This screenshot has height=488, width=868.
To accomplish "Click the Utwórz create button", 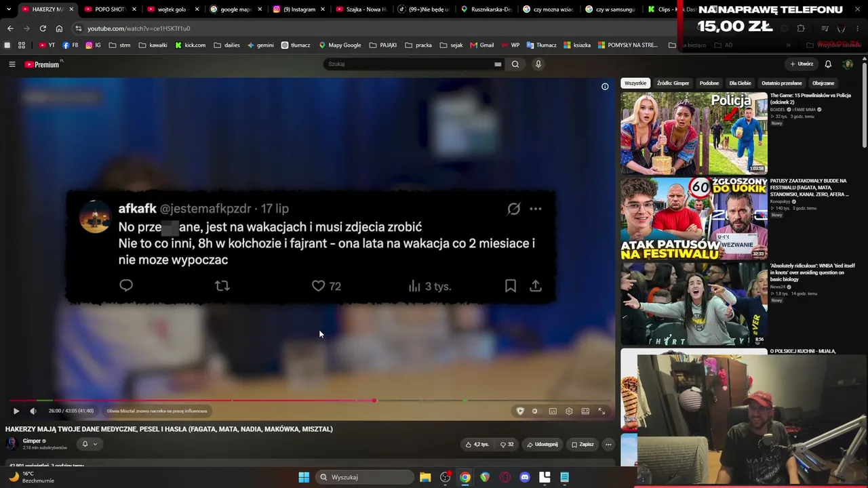I will click(802, 64).
